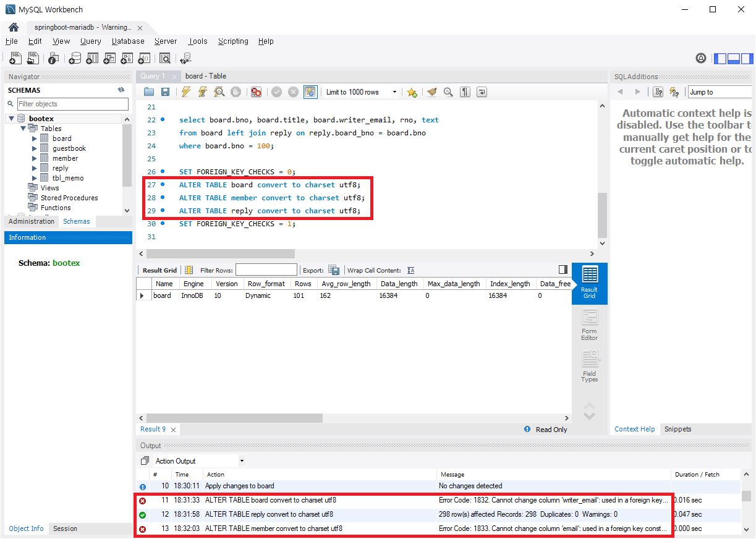This screenshot has width=756, height=539.
Task: Toggle invisible characters display
Action: 465,92
